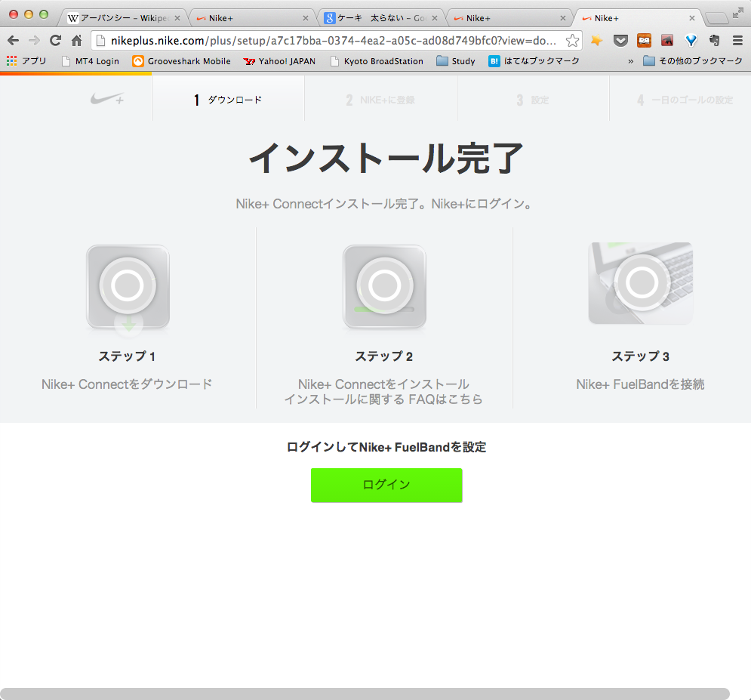Open the その他のブックマーク folder
This screenshot has height=700, width=751.
click(693, 61)
